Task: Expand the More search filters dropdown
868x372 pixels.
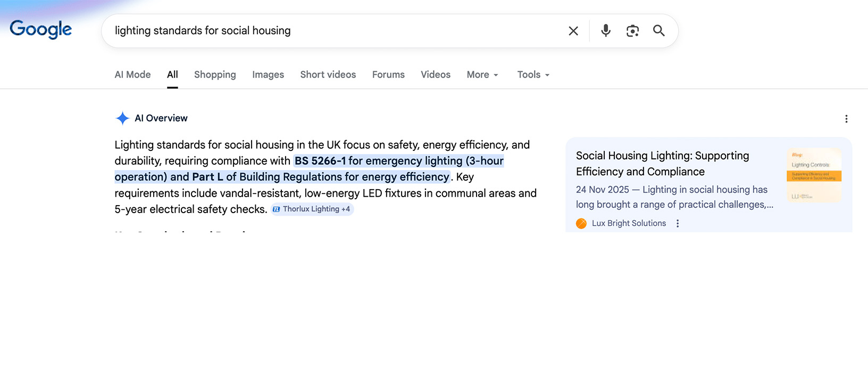Action: pos(482,75)
